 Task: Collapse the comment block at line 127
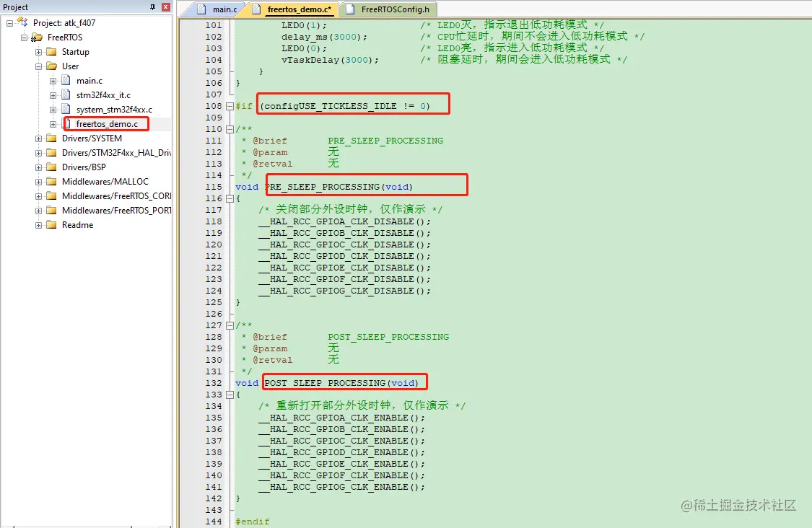click(230, 325)
